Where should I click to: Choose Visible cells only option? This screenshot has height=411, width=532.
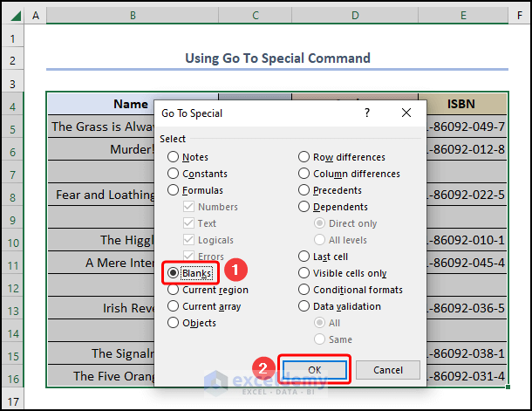point(304,273)
